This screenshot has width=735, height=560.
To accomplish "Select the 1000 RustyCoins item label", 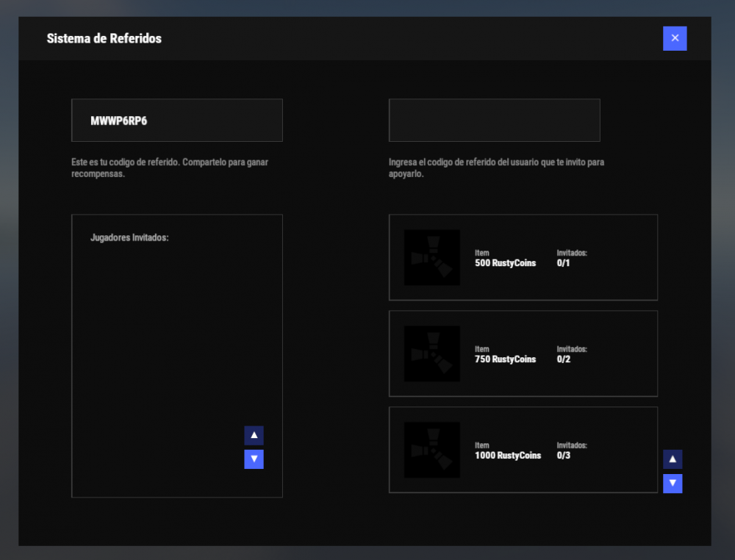I will click(x=507, y=456).
